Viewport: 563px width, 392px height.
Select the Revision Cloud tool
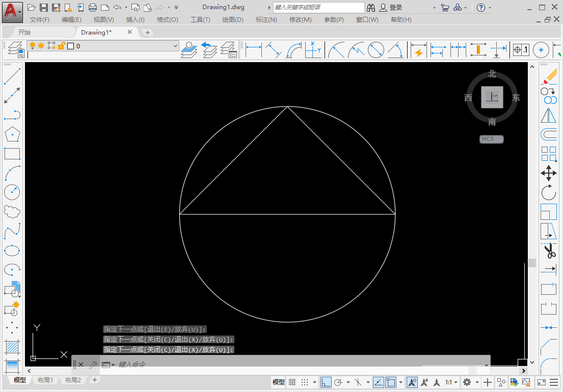pos(12,212)
